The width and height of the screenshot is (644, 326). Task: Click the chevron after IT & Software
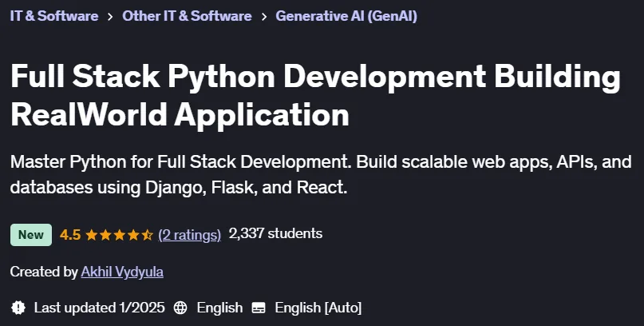click(110, 17)
